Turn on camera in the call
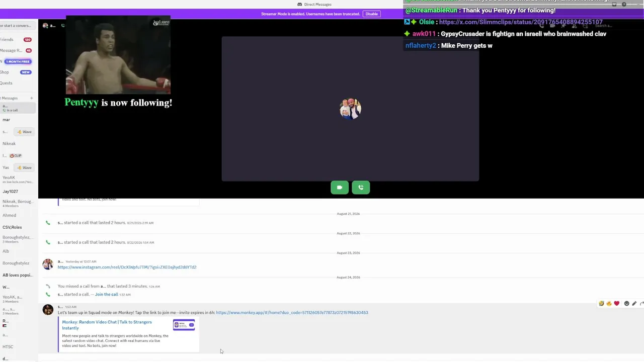644x362 pixels. pos(340,188)
